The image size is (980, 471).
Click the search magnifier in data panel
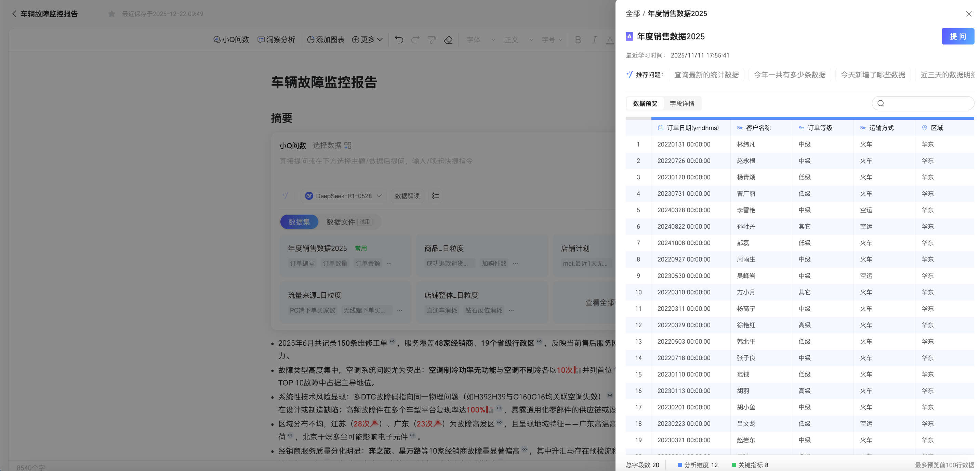point(880,103)
